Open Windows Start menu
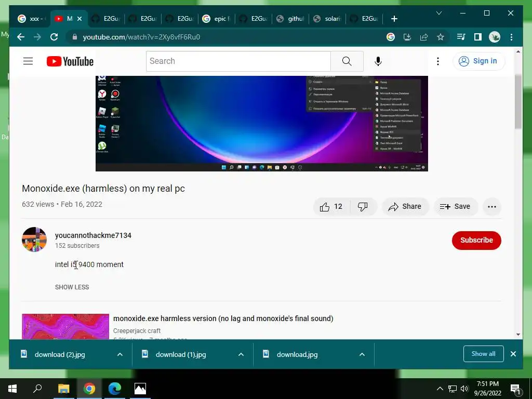532x399 pixels. [x=12, y=389]
